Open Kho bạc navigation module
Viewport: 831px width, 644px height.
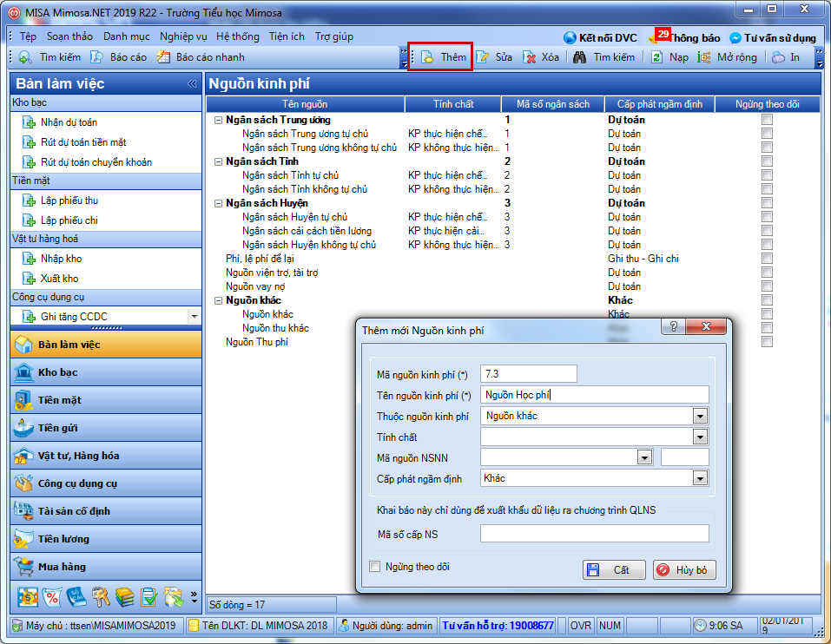coord(105,372)
